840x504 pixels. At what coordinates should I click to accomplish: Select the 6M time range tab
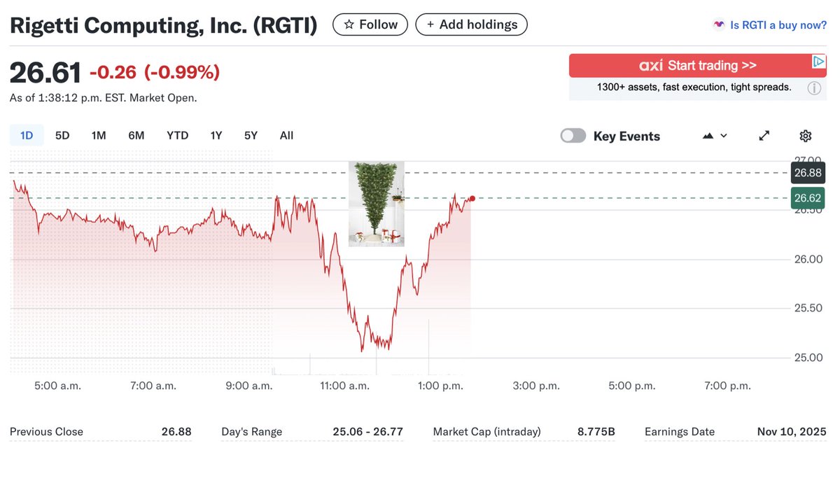[136, 135]
